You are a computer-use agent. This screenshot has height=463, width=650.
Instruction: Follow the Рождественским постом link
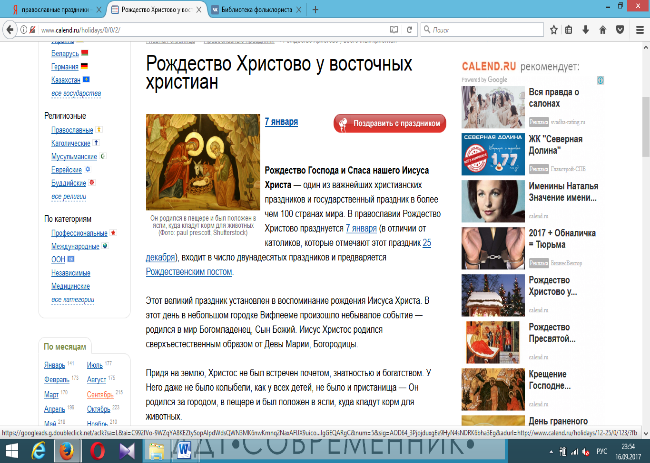(189, 272)
